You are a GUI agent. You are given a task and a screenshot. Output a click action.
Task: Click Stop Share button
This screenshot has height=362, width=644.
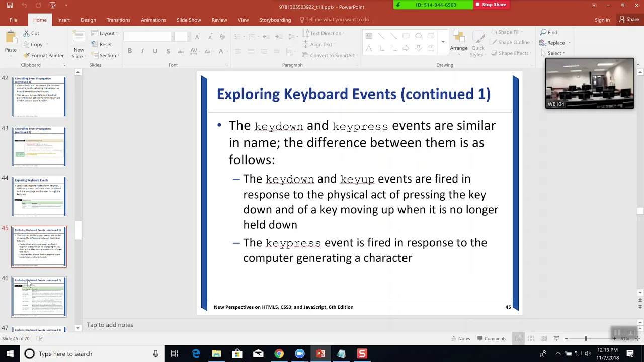point(491,5)
